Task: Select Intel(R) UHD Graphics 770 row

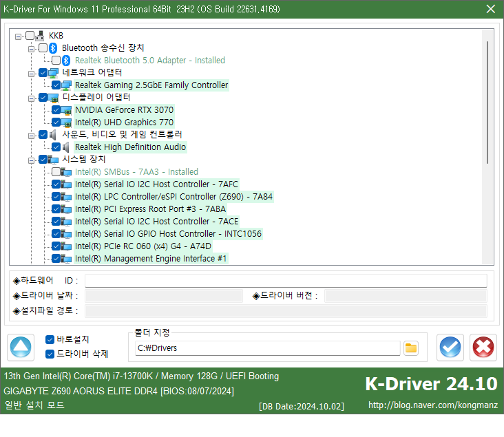Action: [124, 122]
